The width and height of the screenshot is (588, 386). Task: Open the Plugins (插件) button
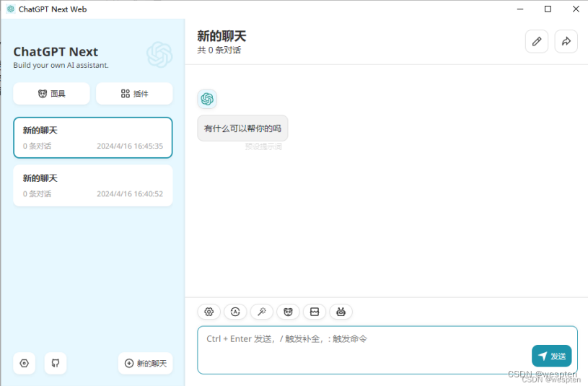point(134,94)
